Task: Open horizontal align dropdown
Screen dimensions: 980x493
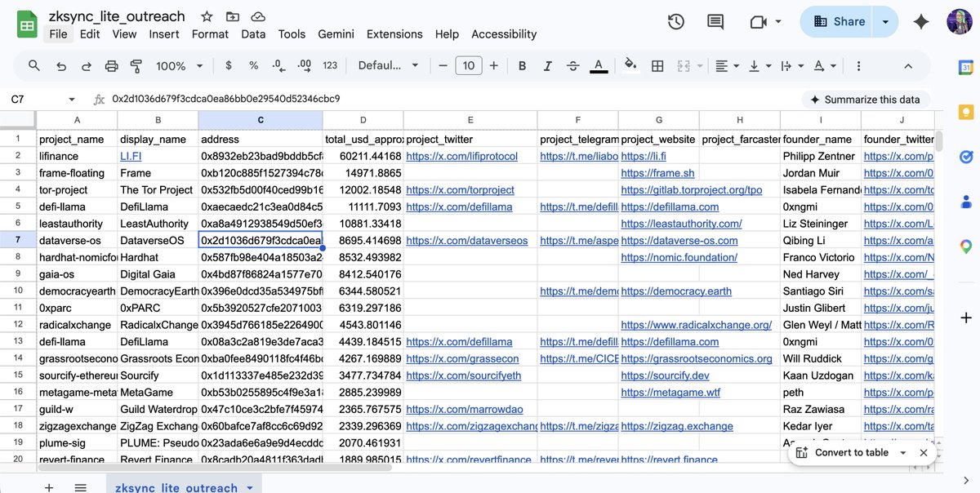Action: 725,65
